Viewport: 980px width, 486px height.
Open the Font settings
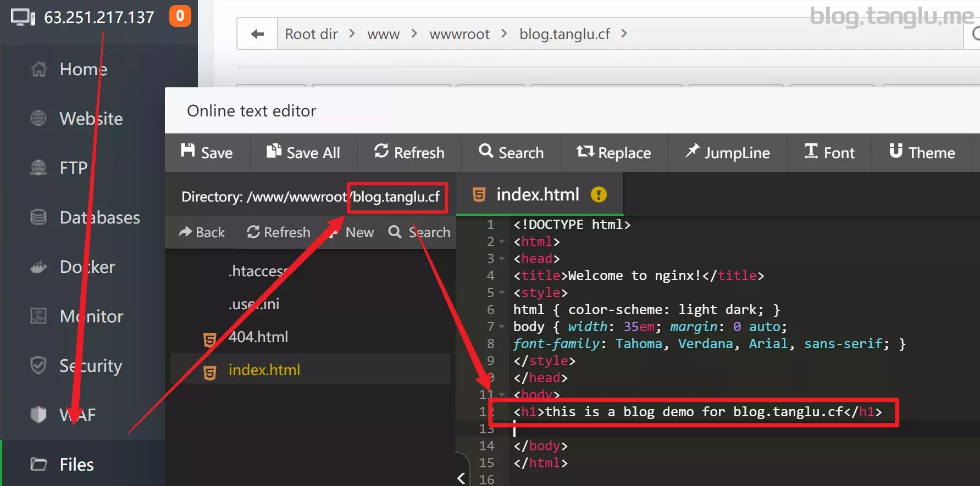[829, 152]
